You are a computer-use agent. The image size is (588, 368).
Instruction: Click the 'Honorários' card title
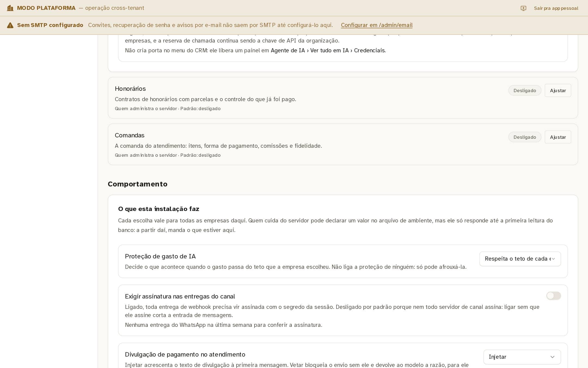click(x=130, y=89)
